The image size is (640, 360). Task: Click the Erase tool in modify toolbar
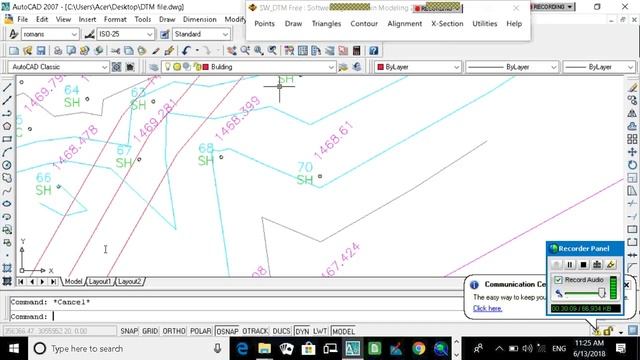pyautogui.click(x=632, y=87)
